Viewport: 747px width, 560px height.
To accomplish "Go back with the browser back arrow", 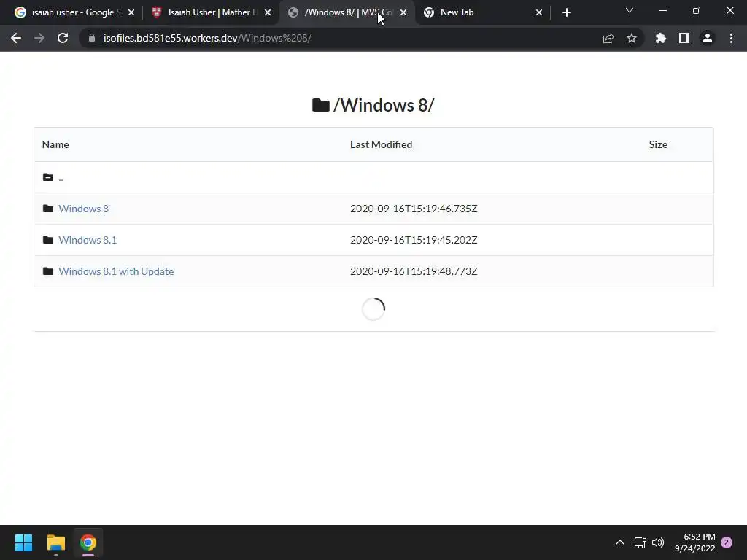I will point(16,38).
